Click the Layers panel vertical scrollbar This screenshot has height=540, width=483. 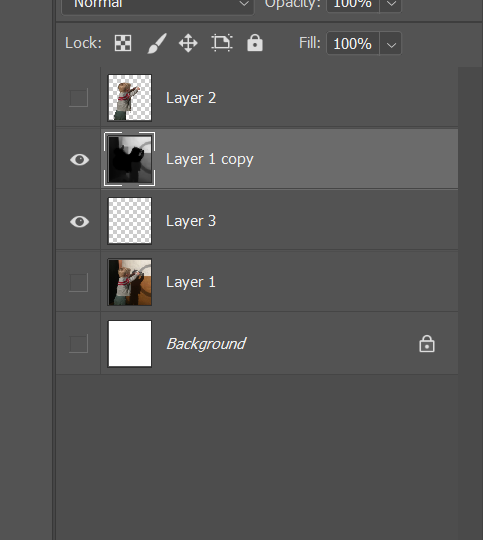coord(470,303)
